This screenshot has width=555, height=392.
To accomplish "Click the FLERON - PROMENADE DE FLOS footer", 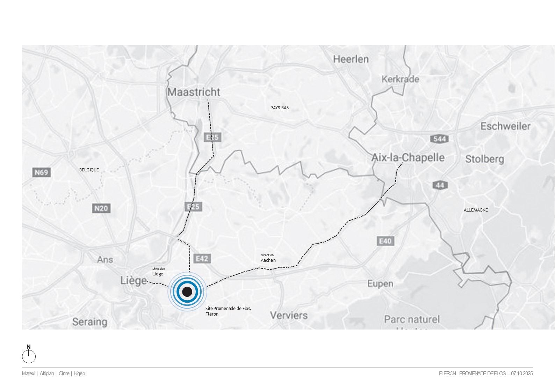I will point(472,373).
